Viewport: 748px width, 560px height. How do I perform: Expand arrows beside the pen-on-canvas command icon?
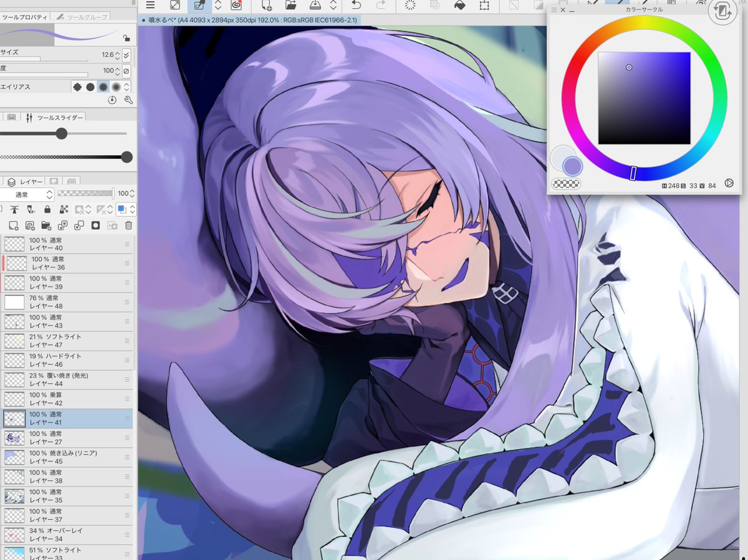[218, 6]
